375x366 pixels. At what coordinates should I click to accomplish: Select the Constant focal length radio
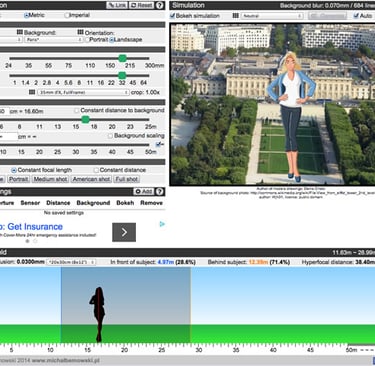tap(14, 170)
